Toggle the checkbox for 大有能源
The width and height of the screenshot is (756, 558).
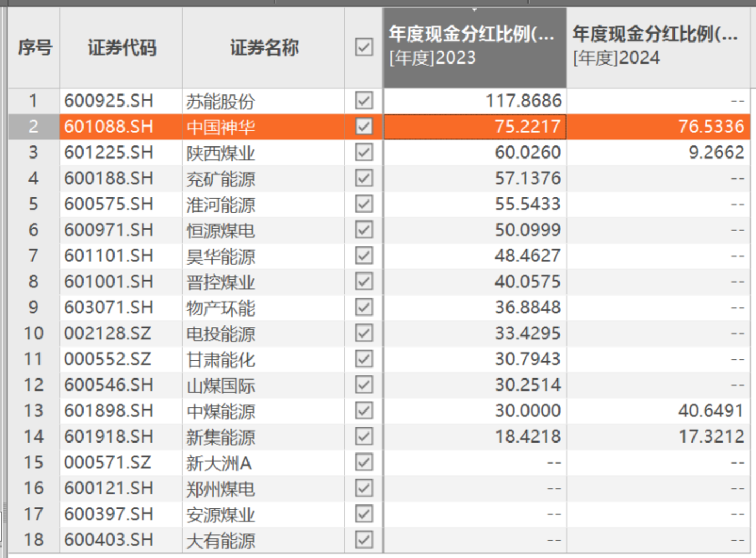(364, 540)
